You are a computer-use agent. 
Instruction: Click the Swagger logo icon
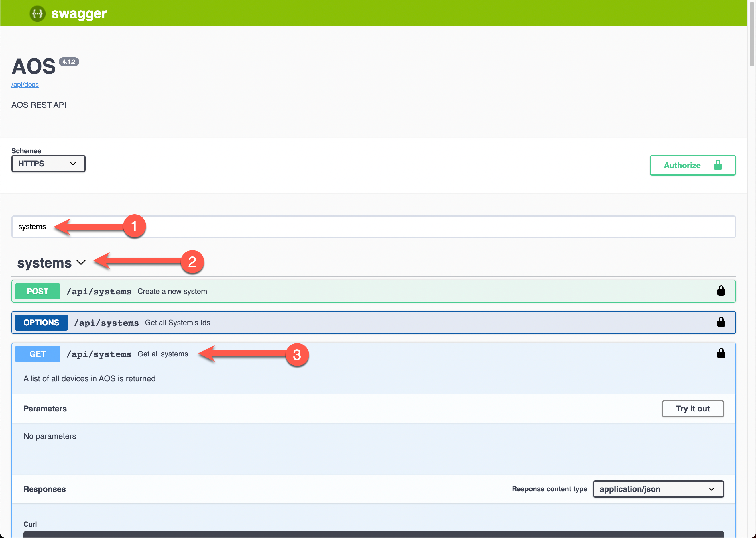[x=37, y=14]
